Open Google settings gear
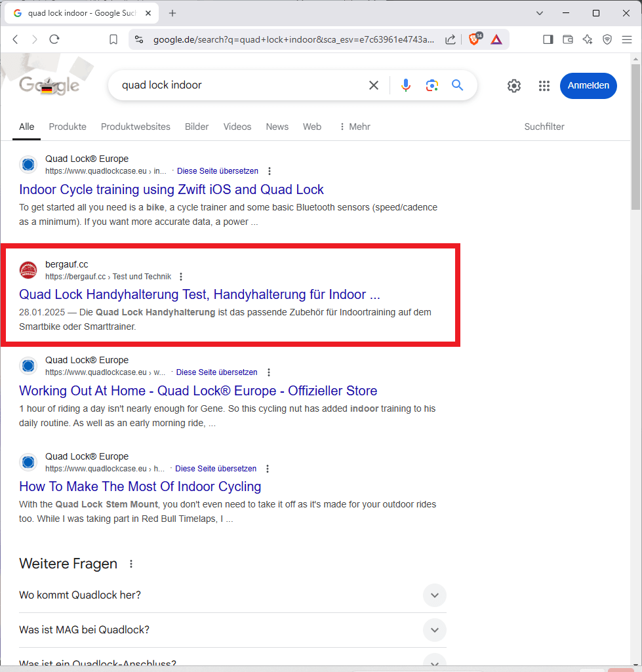Screen dimensions: 642x672 [x=514, y=86]
